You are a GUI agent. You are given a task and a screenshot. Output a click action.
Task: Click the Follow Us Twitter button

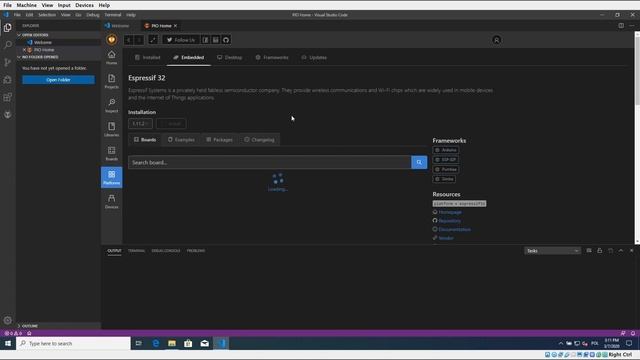point(181,40)
